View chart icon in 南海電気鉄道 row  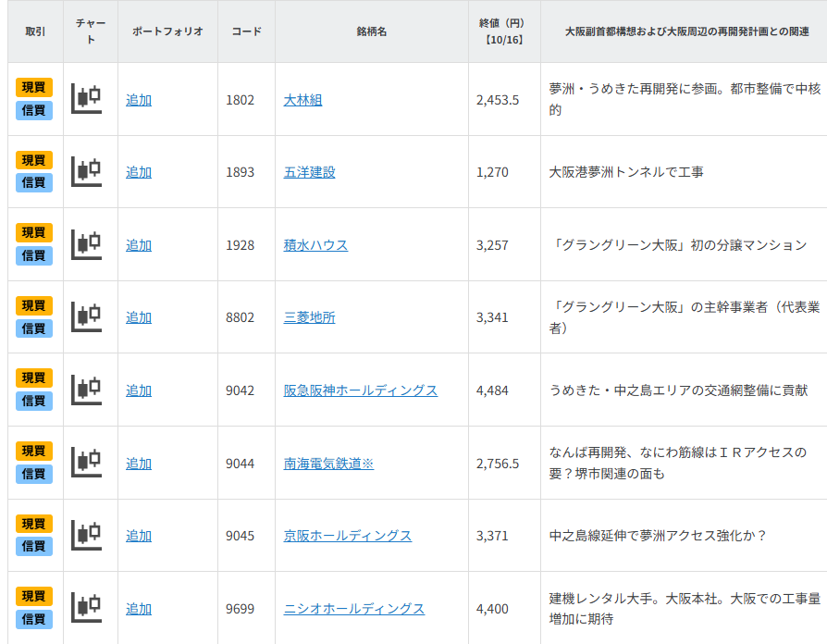(x=87, y=463)
